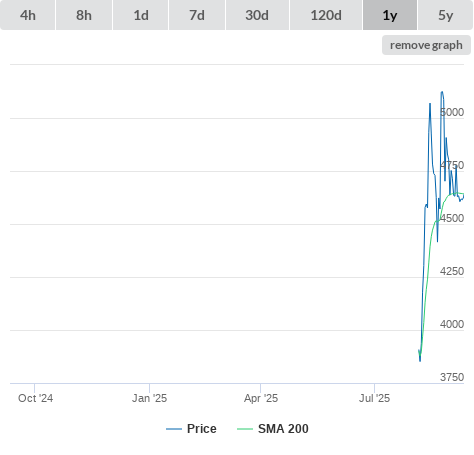This screenshot has height=455, width=474.
Task: Click the lowest price point near 3850
Action: click(420, 360)
